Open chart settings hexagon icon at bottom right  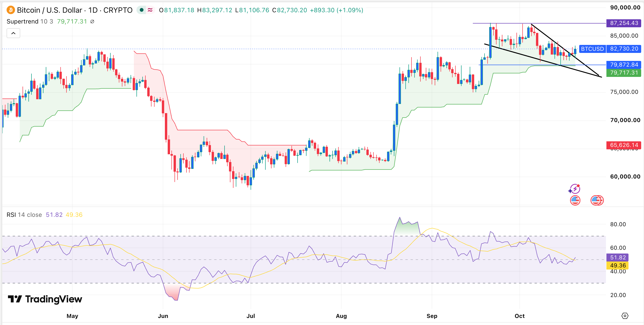(625, 316)
